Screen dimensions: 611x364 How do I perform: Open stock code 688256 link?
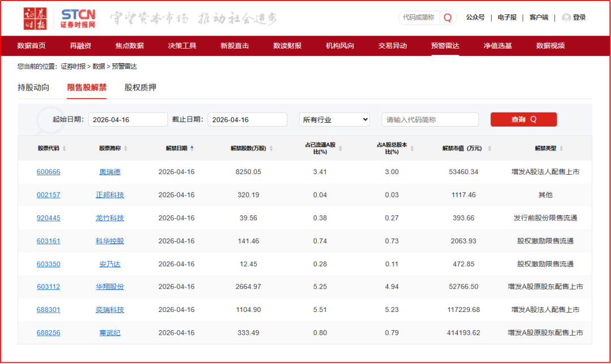pos(48,333)
